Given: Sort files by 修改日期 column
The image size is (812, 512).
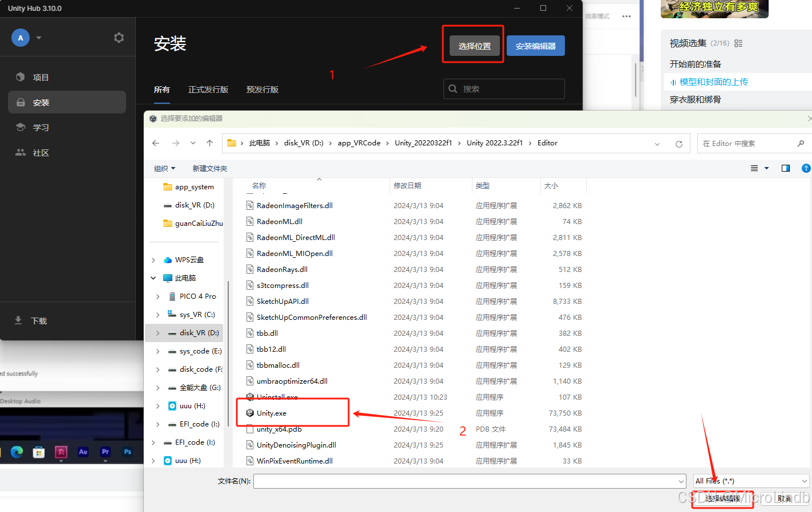Looking at the screenshot, I should coord(407,185).
